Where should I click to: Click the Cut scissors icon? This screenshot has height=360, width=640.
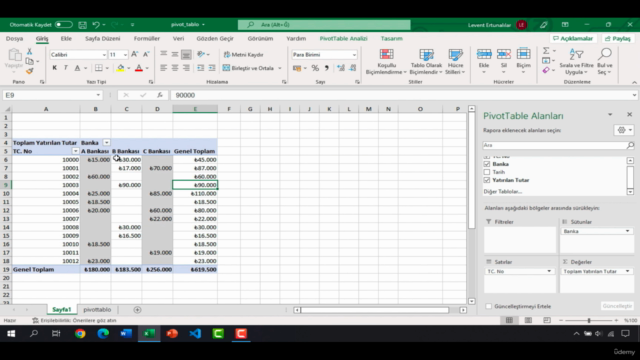(29, 51)
